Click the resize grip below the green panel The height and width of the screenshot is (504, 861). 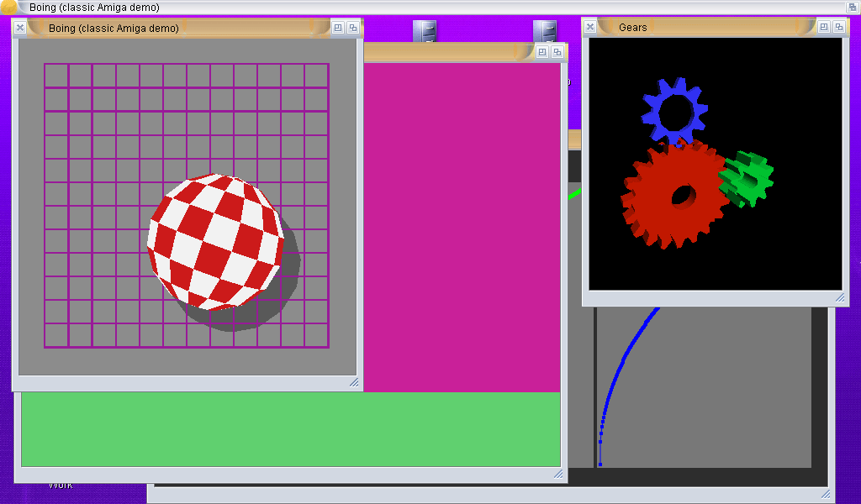pyautogui.click(x=558, y=475)
